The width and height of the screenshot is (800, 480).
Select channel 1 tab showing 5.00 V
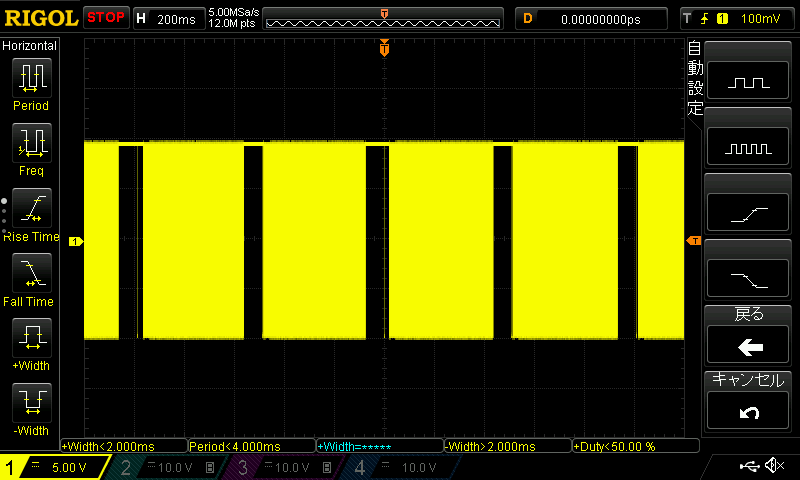[x=54, y=467]
